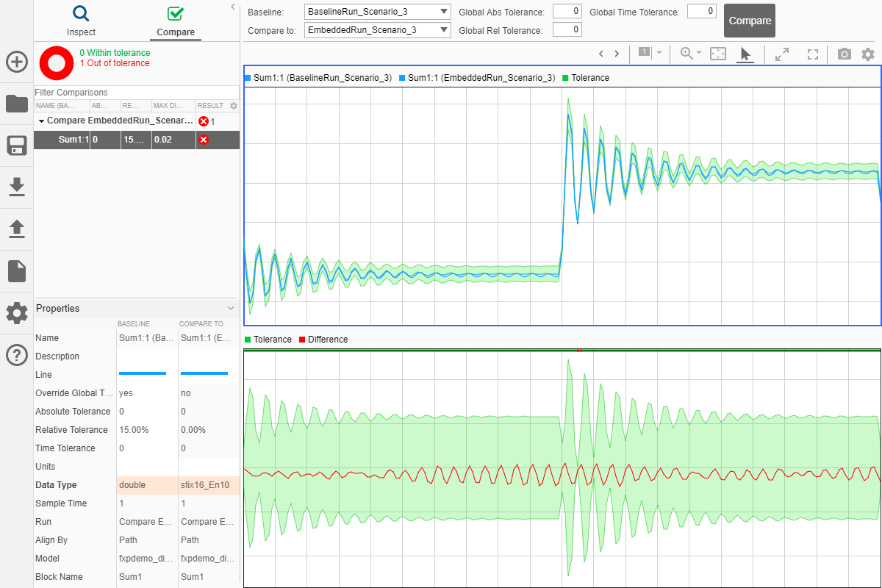Click the import data download arrow icon
The height and width of the screenshot is (588, 882).
pos(17,187)
